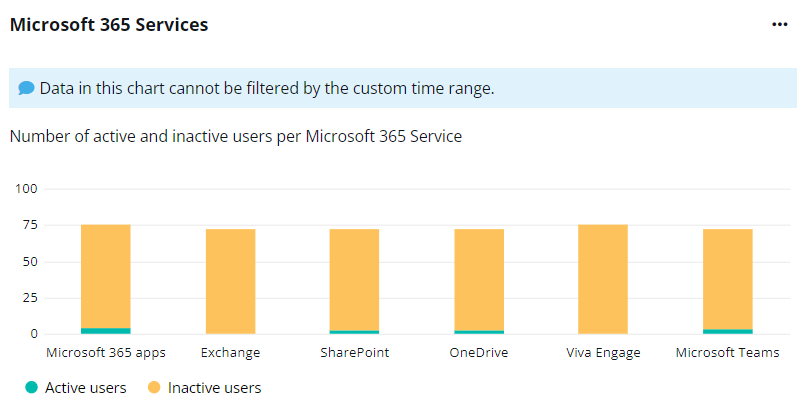The height and width of the screenshot is (418, 808).
Task: Click the 25 y-axis value
Action: (30, 298)
